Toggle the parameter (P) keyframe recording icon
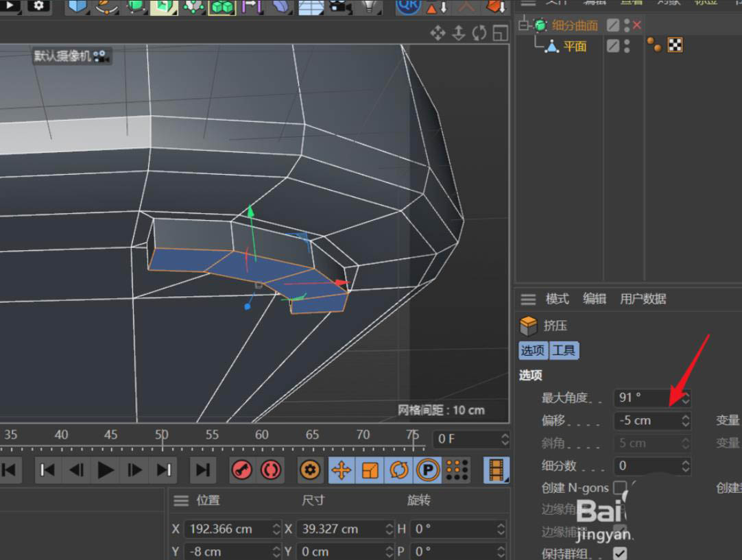 point(428,470)
